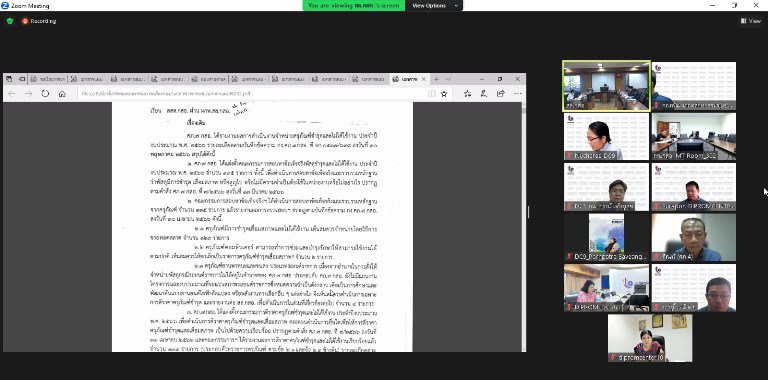The image size is (768, 380).
Task: Switch to the seventh browser tab
Action: tap(288, 79)
